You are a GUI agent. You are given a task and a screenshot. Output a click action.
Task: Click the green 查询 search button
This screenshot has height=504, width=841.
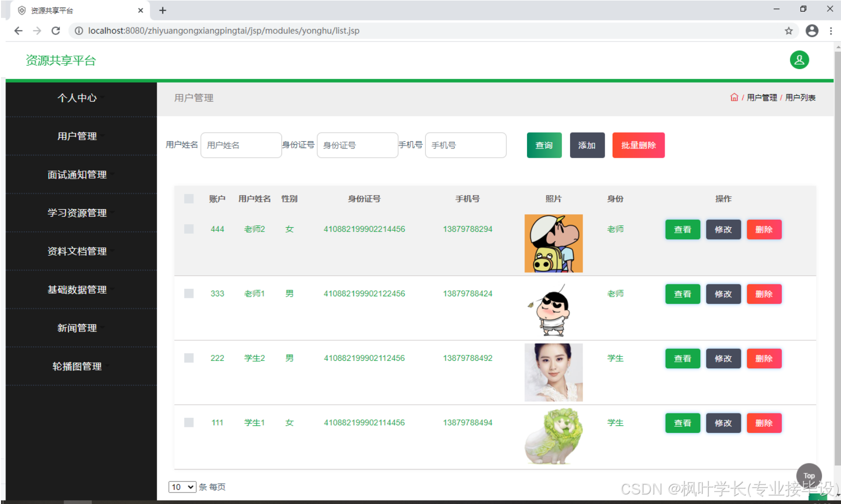(544, 145)
